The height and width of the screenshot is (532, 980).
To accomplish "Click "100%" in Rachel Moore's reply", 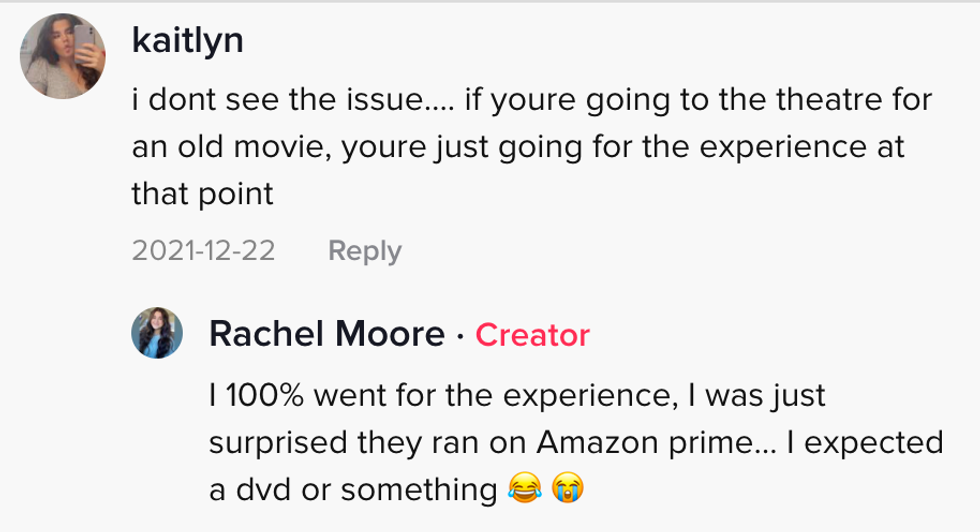I will [x=262, y=396].
